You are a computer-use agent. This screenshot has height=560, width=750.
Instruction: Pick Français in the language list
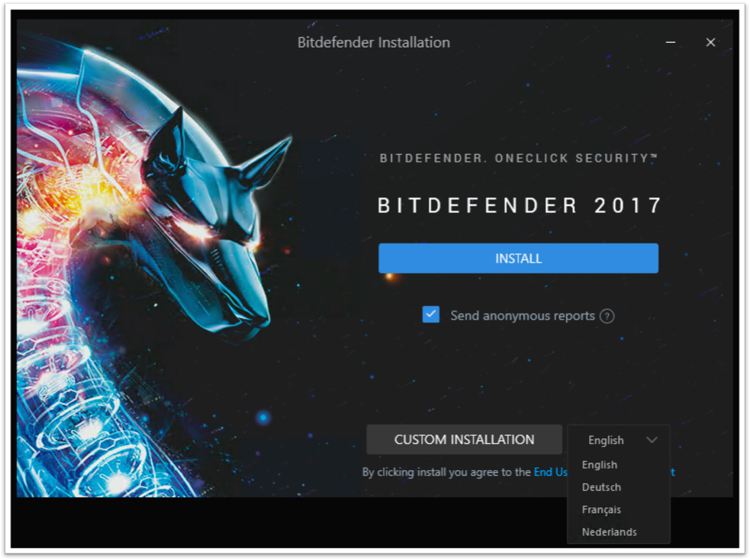(601, 509)
